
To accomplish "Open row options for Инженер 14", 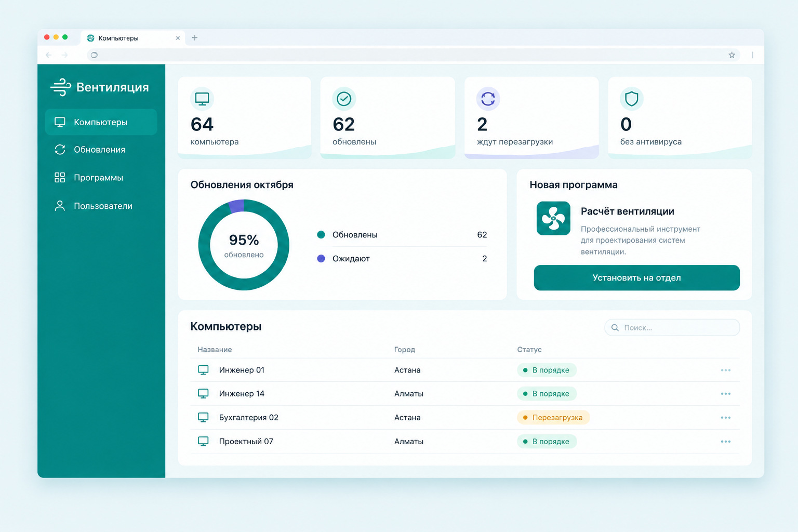I will (726, 394).
